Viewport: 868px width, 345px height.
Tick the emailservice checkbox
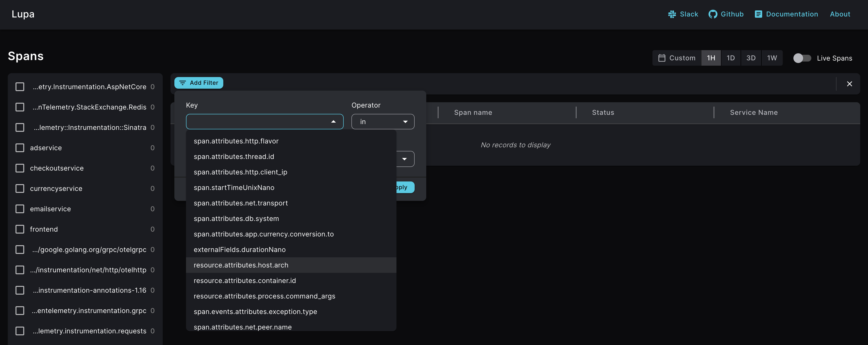point(20,209)
